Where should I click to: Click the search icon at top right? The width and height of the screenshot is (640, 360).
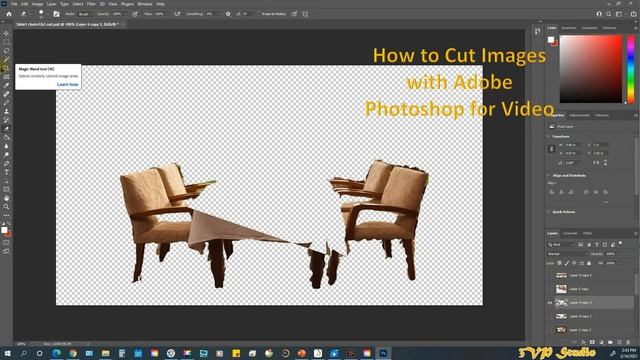609,14
